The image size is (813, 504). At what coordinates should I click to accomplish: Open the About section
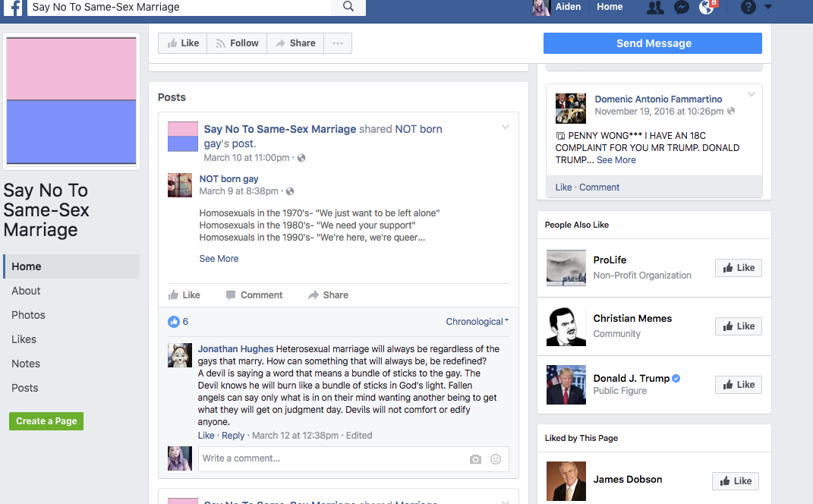26,291
